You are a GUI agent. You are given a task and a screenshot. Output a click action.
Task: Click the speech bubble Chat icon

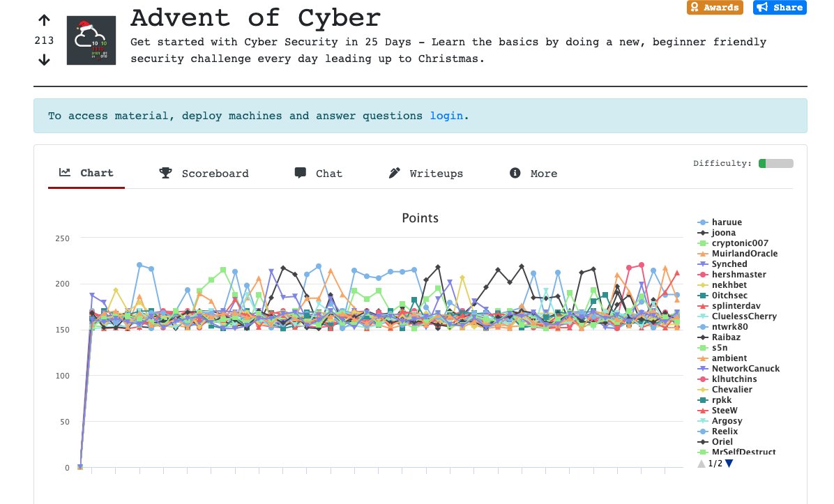pyautogui.click(x=301, y=173)
